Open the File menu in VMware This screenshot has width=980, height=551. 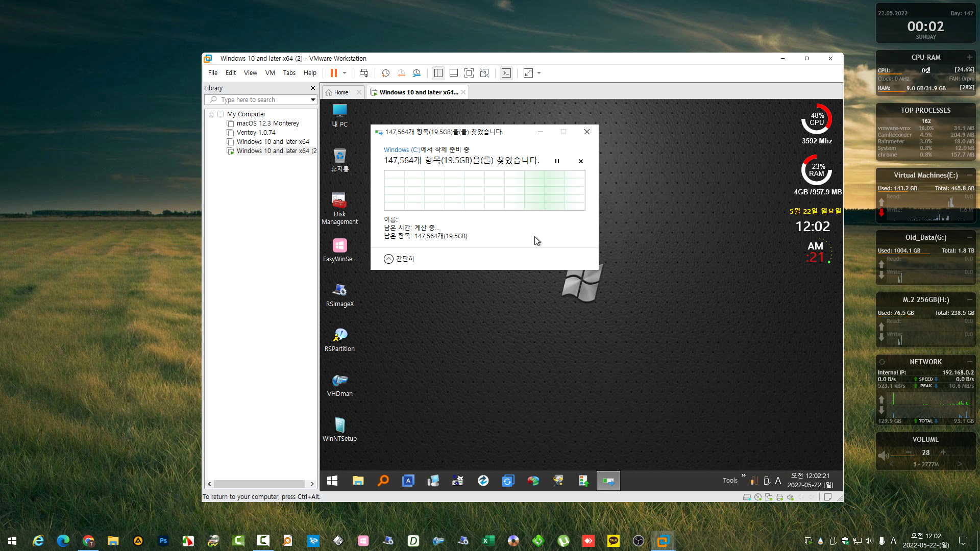click(213, 73)
